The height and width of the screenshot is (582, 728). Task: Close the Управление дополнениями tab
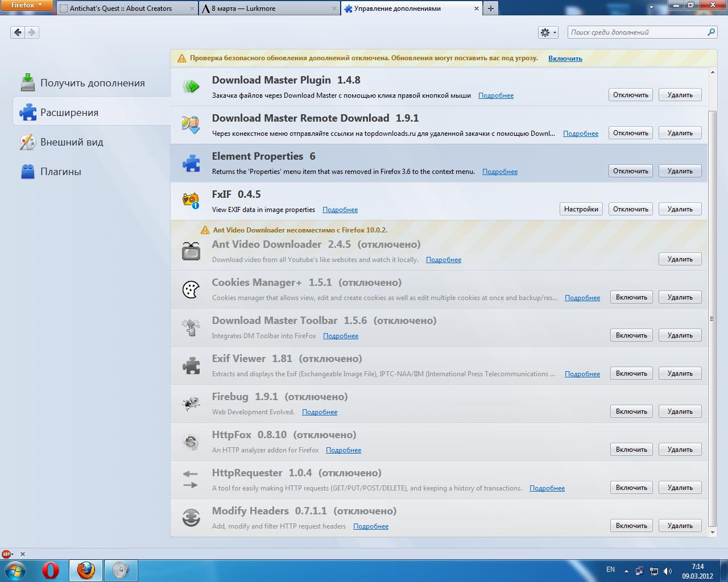pos(476,9)
